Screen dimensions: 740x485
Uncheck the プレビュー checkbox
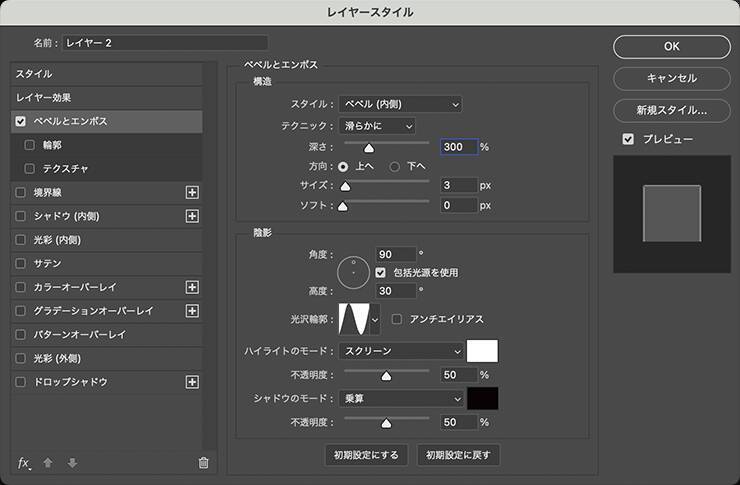(x=628, y=139)
